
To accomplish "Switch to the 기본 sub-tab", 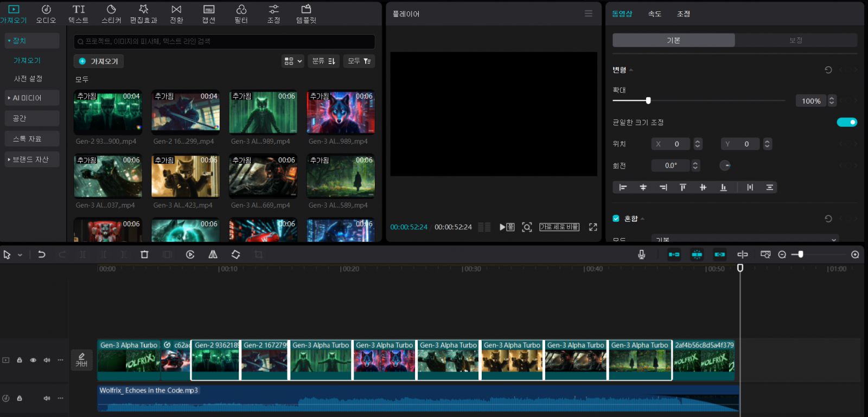I will (674, 40).
